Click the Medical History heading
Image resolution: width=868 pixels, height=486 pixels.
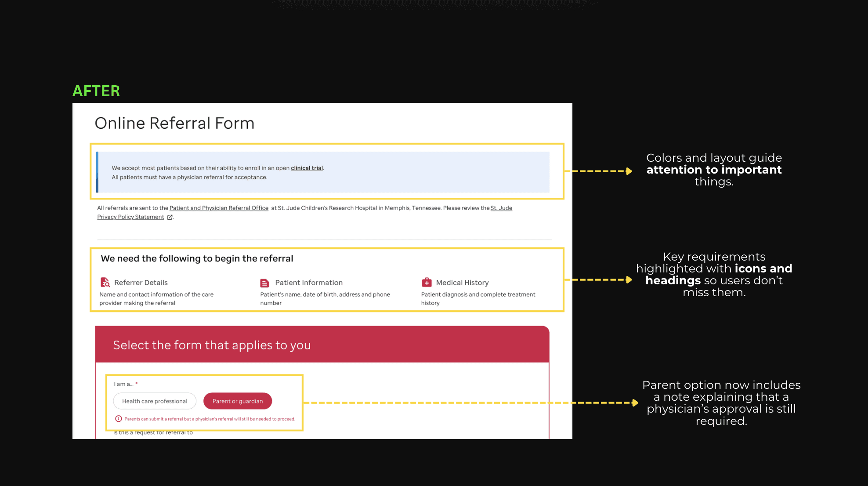click(x=462, y=283)
